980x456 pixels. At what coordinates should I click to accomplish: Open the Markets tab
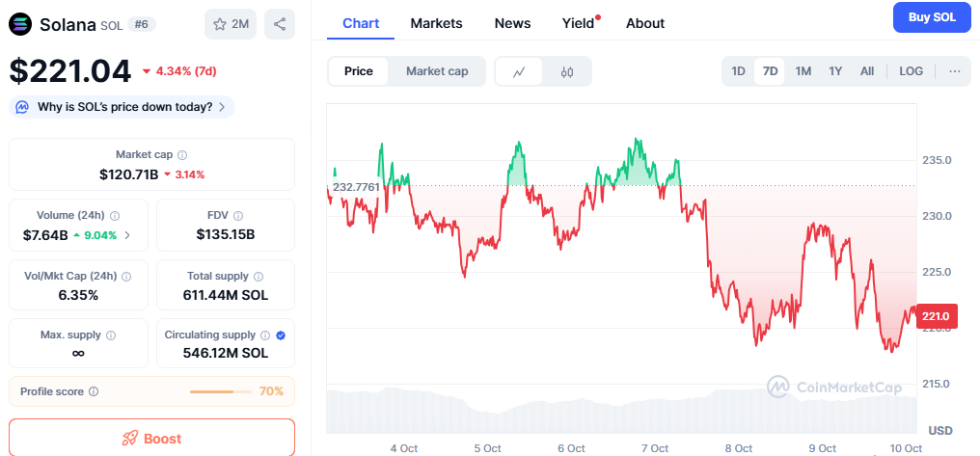(436, 23)
